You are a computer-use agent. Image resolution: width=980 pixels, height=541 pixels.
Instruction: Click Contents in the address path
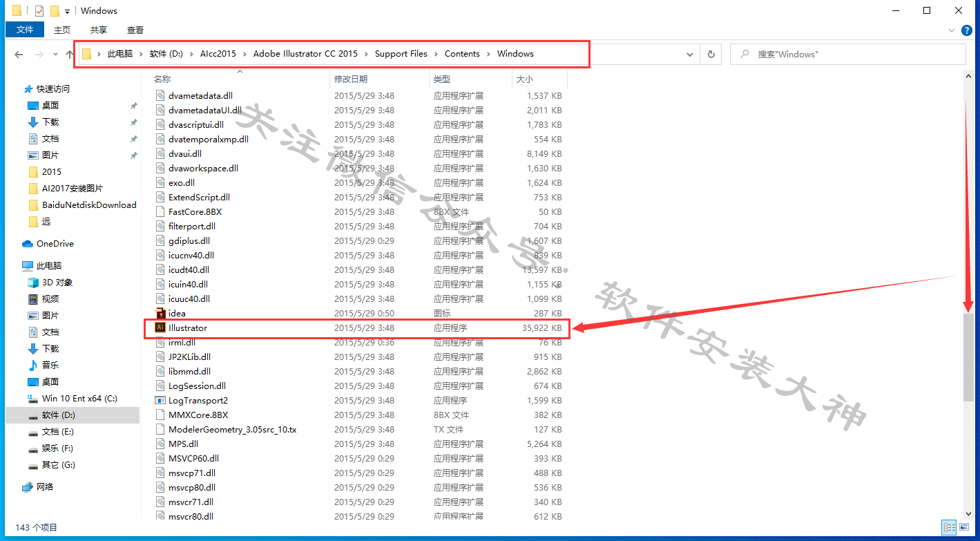point(462,54)
